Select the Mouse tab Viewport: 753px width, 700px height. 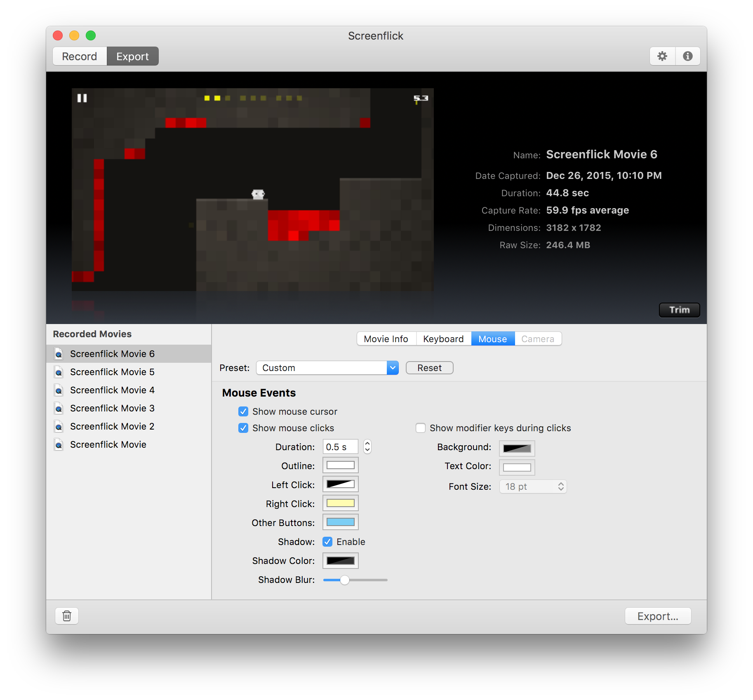493,339
